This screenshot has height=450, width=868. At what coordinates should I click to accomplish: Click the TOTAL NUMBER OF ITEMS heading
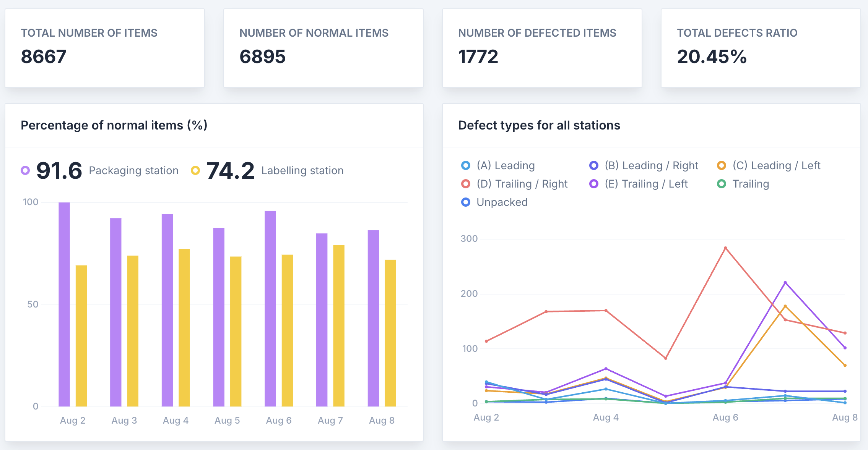coord(89,33)
